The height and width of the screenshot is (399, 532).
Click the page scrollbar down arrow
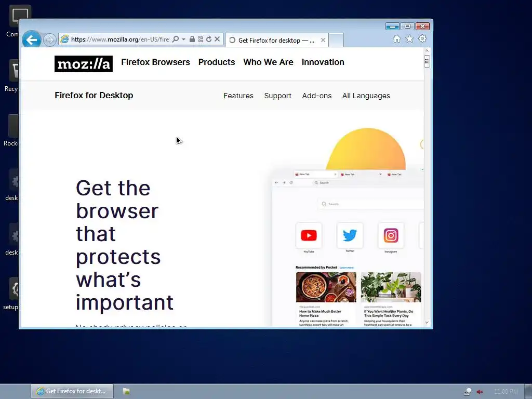click(x=427, y=323)
